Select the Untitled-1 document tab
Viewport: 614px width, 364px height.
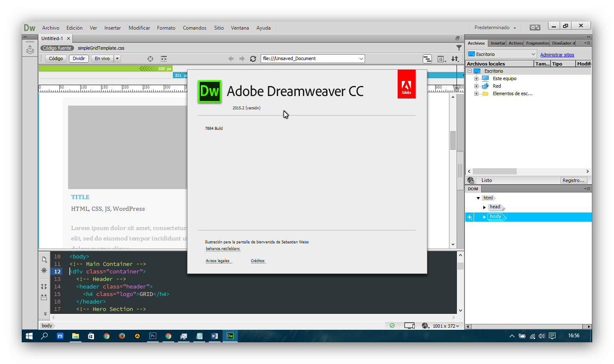pos(52,38)
